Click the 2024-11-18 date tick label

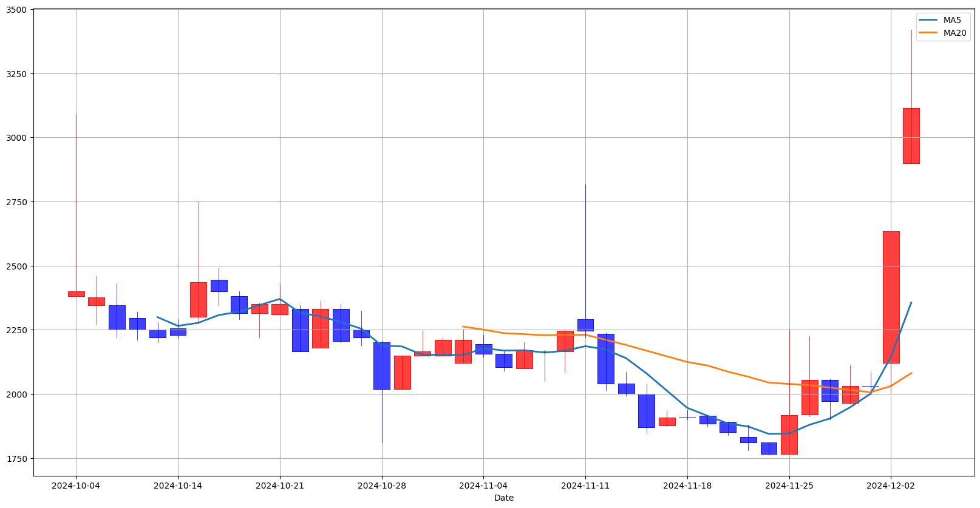click(687, 486)
